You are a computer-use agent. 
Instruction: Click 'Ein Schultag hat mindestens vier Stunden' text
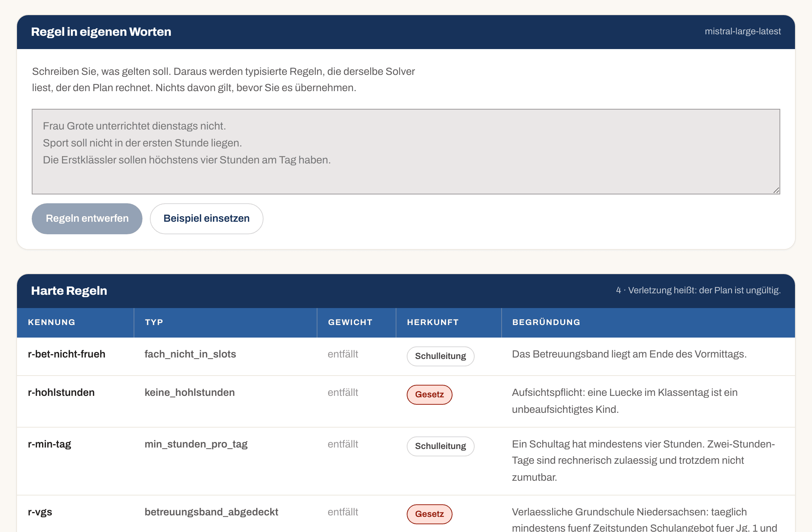point(643,461)
